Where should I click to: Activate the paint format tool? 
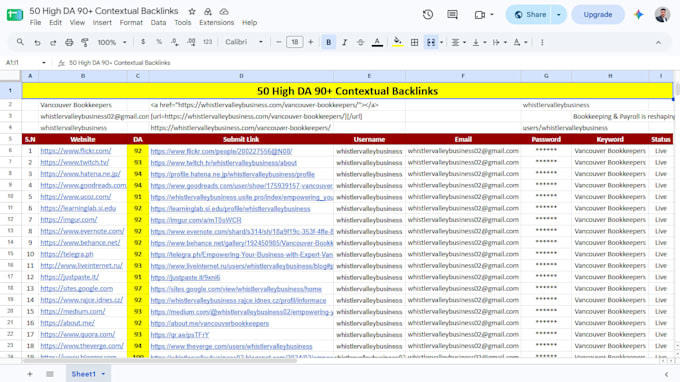click(85, 42)
